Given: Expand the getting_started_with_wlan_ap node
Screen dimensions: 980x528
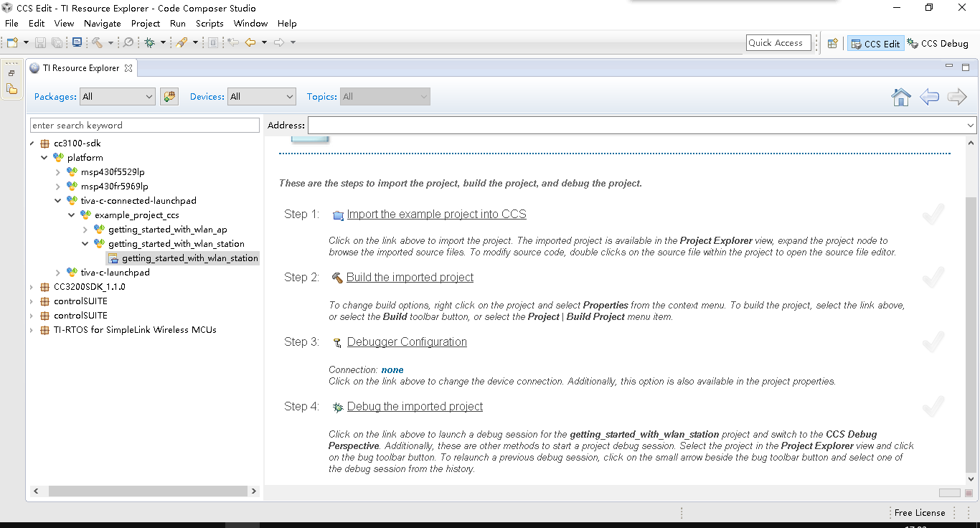Looking at the screenshot, I should point(85,230).
